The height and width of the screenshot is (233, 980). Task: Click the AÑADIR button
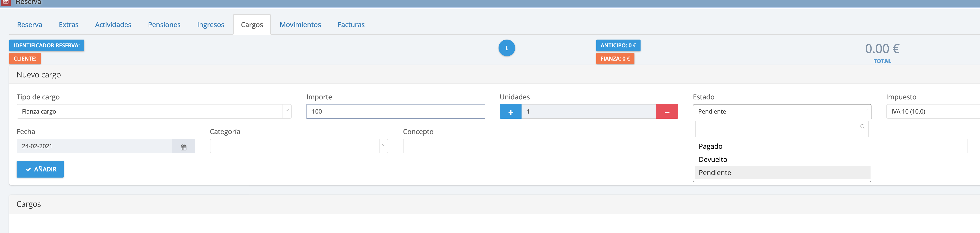tap(40, 169)
